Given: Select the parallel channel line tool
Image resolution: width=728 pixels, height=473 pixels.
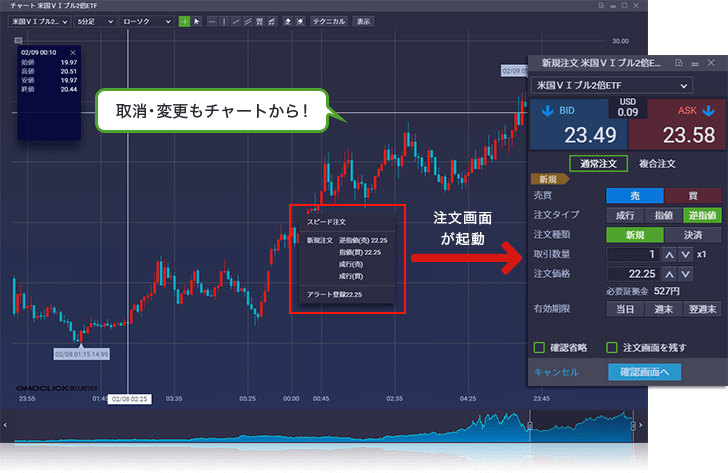Looking at the screenshot, I should [x=247, y=21].
